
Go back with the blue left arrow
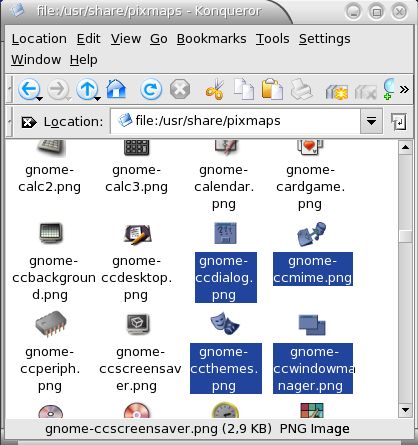(29, 89)
